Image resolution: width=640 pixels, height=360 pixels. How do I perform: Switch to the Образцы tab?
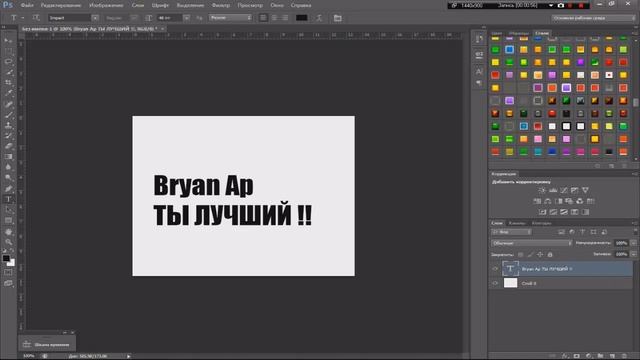point(519,33)
